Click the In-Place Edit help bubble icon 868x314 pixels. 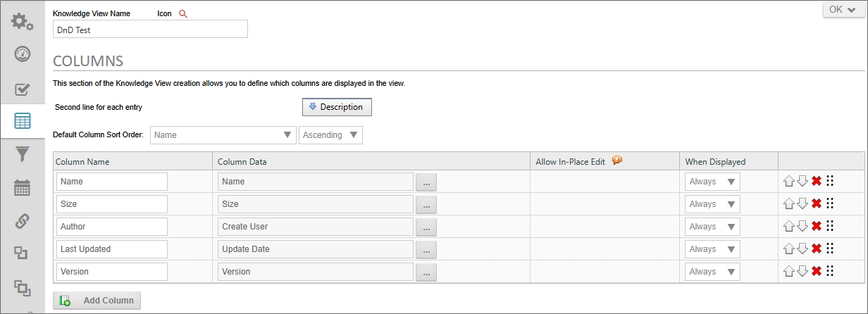(617, 161)
